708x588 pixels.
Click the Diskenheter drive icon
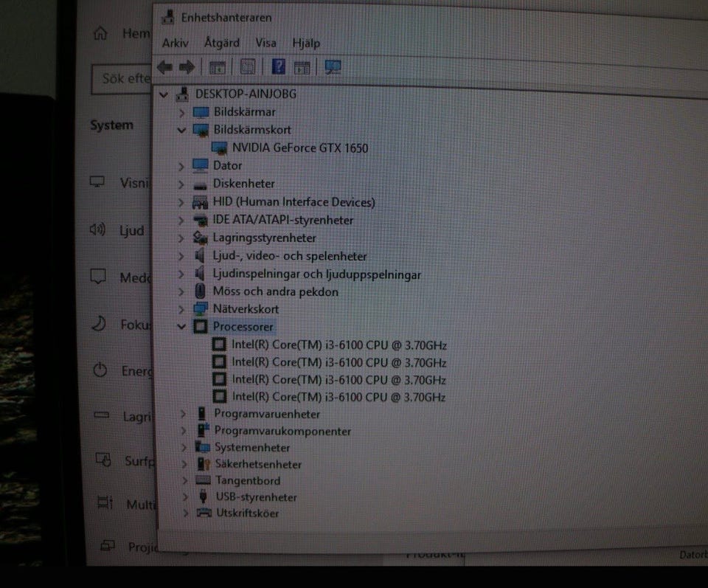[200, 185]
